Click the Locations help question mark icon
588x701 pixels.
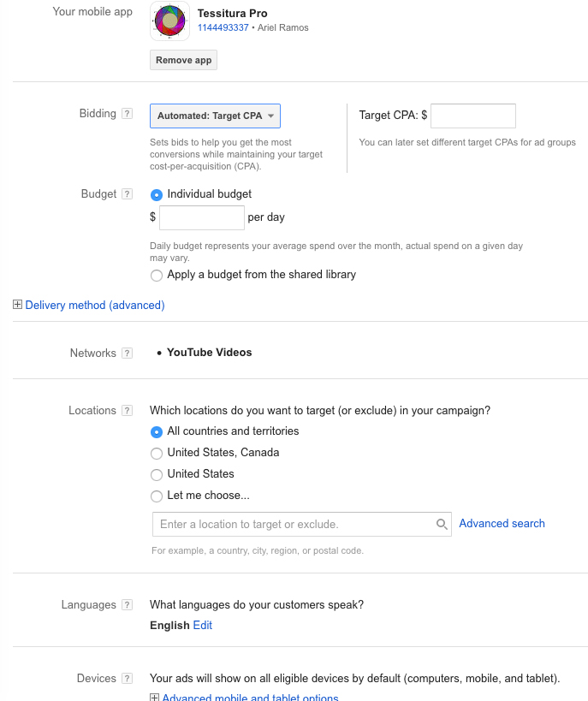click(x=127, y=411)
